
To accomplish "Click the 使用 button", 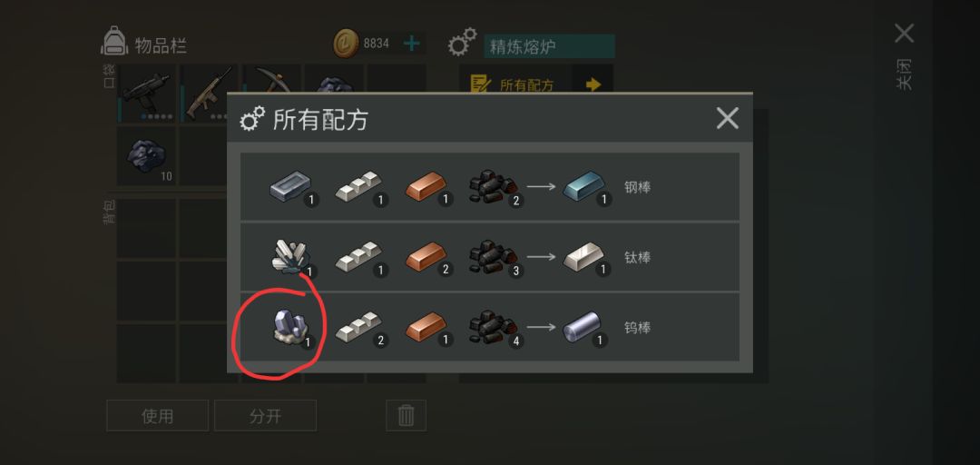I will (x=158, y=416).
